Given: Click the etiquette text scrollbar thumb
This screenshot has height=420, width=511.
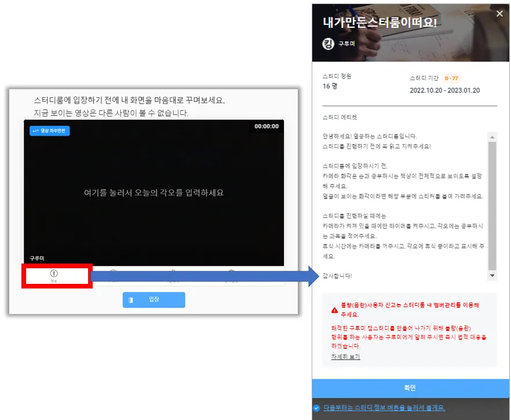Looking at the screenshot, I should (492, 206).
